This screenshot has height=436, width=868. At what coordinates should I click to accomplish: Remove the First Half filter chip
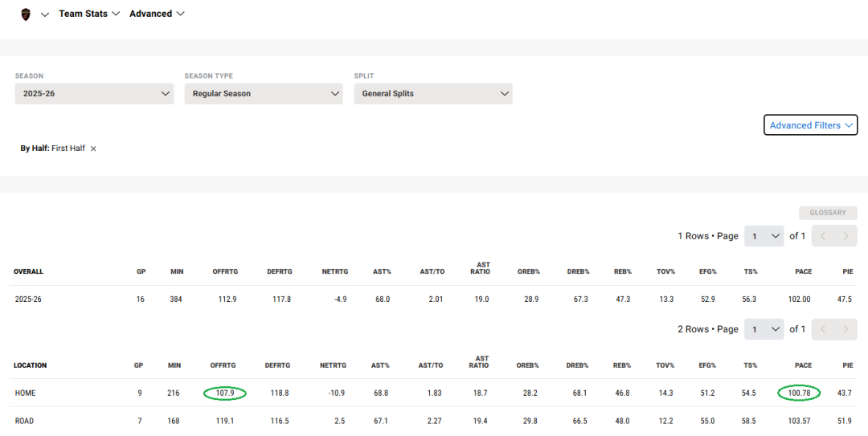(93, 149)
